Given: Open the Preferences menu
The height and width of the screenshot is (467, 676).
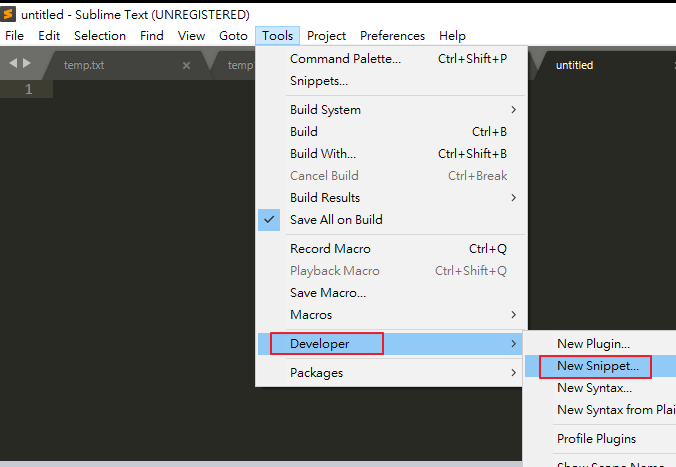Looking at the screenshot, I should [x=392, y=36].
